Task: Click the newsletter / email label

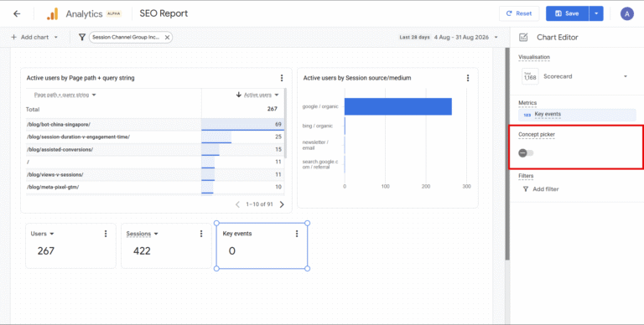Action: tap(315, 145)
